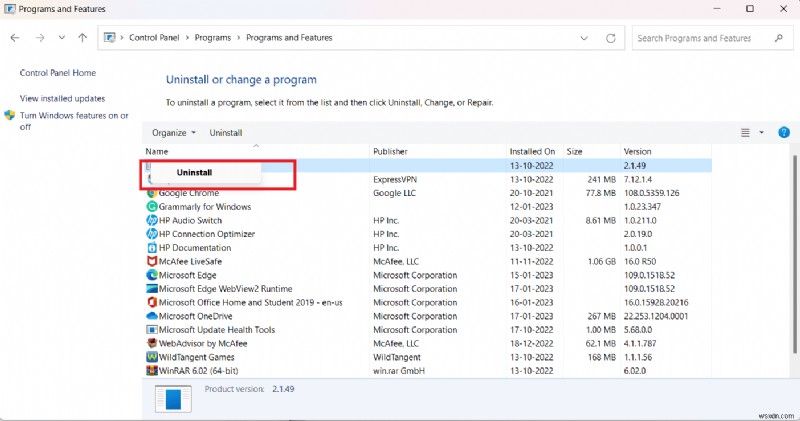Click the vertical scrollbar of the list
Image resolution: width=800 pixels, height=421 pixels.
coord(794,255)
